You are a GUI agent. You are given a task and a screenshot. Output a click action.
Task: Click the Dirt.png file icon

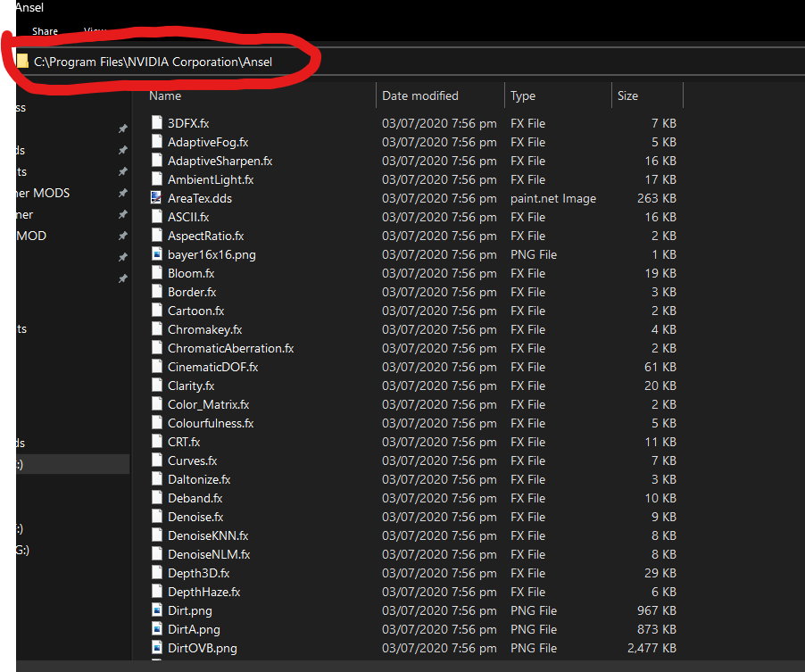tap(157, 610)
